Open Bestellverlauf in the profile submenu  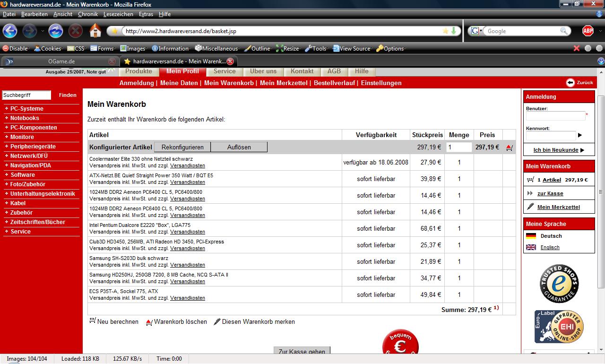(334, 83)
